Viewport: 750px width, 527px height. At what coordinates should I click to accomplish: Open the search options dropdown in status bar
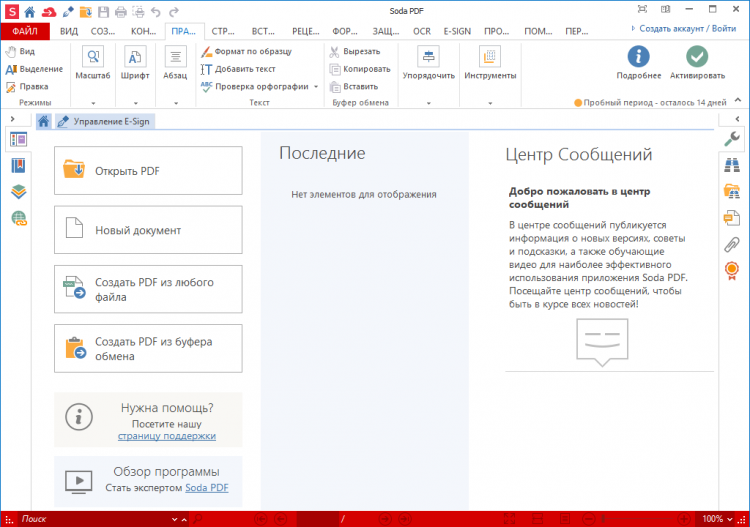(175, 519)
